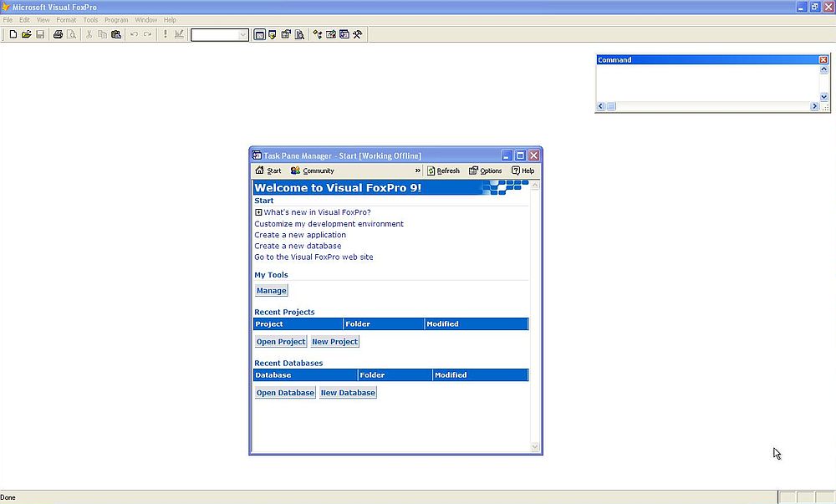Sort Recent Projects by Project column
The width and height of the screenshot is (836, 504).
pyautogui.click(x=298, y=324)
